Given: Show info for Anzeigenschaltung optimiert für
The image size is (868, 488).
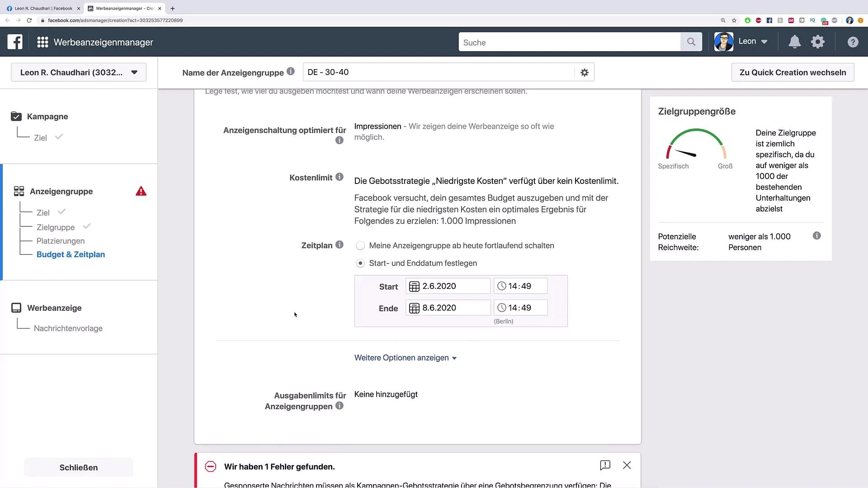Looking at the screenshot, I should pyautogui.click(x=340, y=141).
